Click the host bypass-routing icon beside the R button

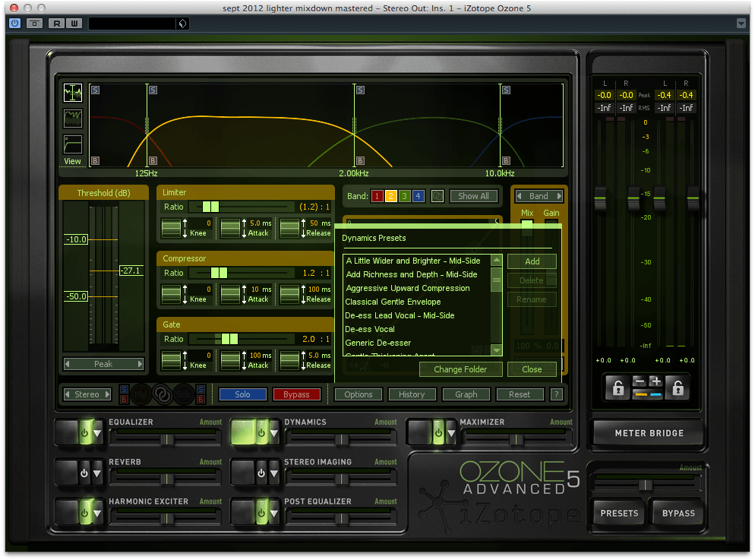click(34, 23)
